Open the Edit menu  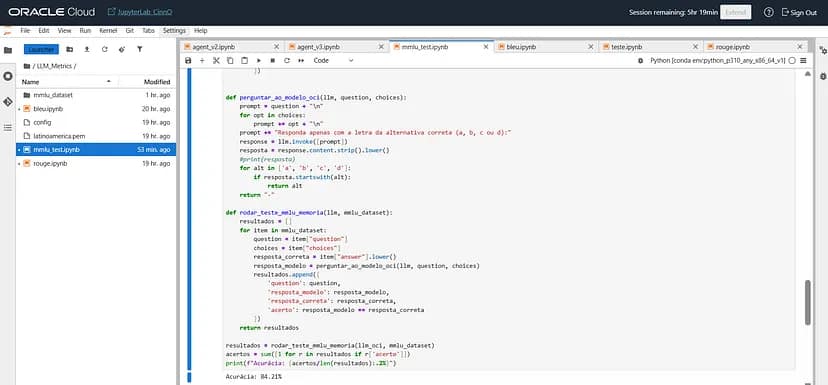[44, 31]
